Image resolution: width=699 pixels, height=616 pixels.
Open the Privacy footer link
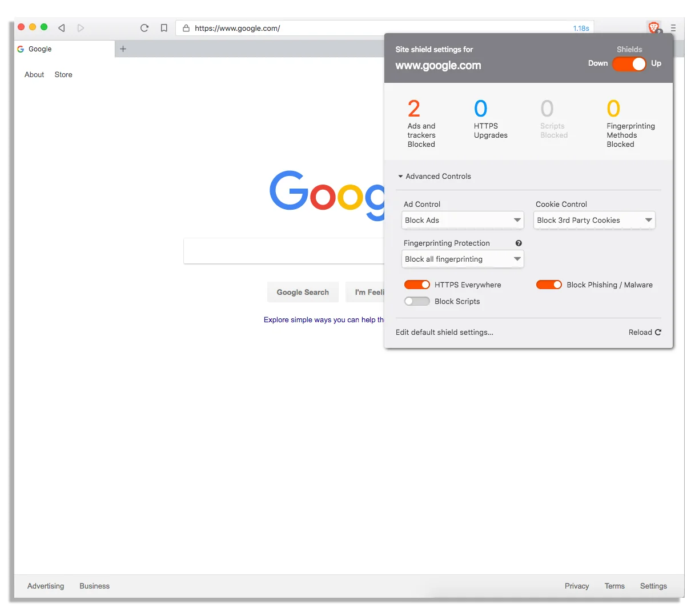577,586
